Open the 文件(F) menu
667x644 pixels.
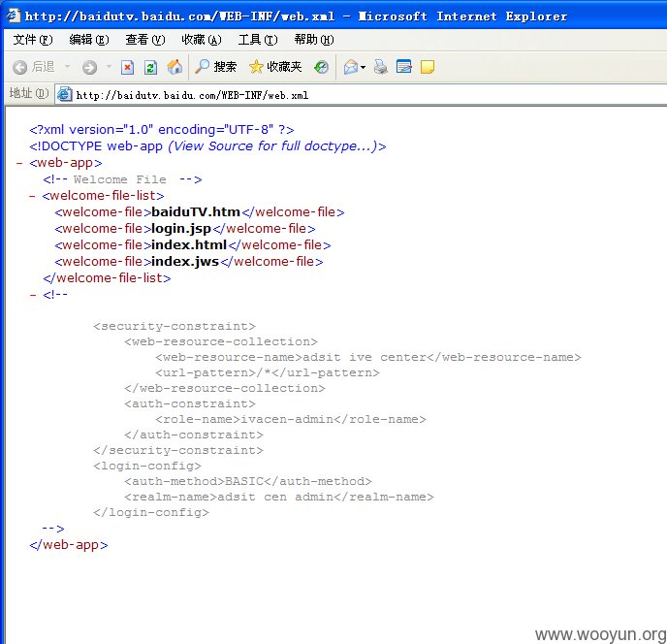[x=33, y=40]
